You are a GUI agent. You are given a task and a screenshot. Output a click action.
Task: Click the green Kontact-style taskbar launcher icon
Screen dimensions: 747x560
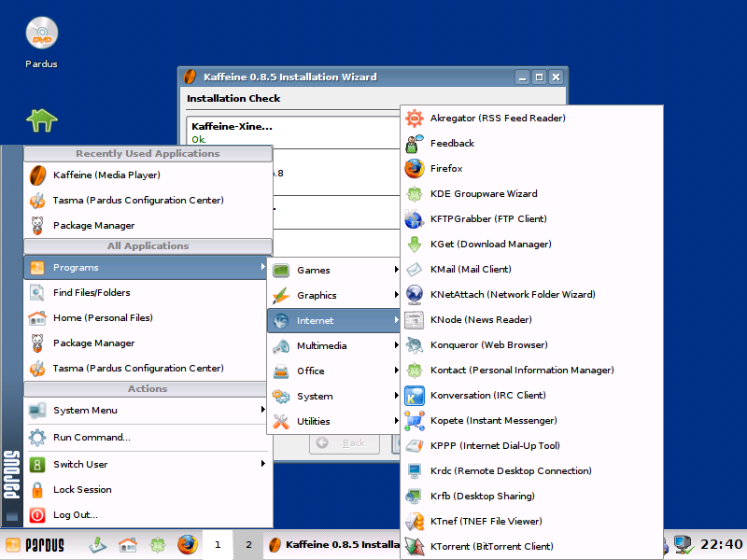tap(158, 545)
